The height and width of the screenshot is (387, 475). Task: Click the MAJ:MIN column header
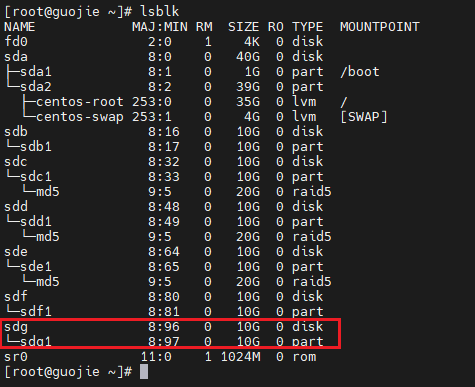click(160, 27)
